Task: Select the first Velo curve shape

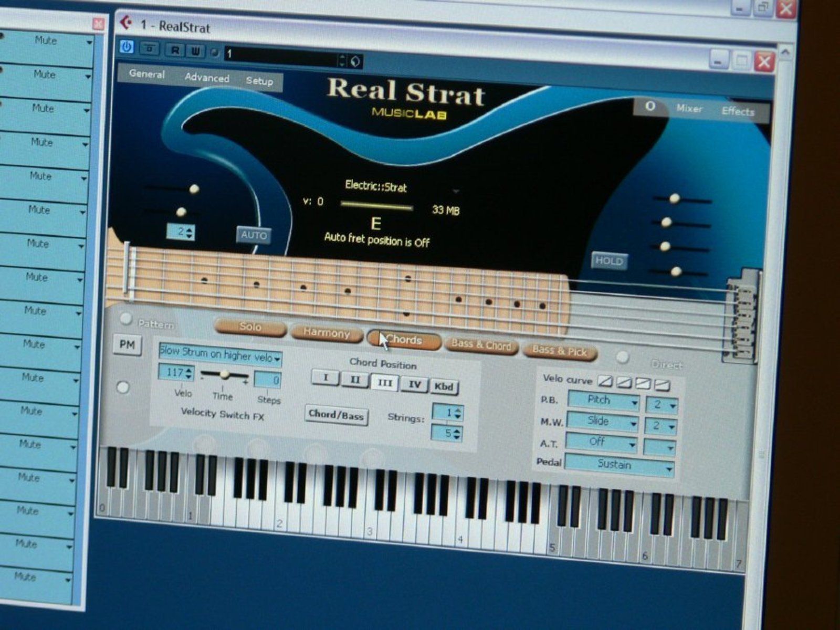Action: point(606,381)
